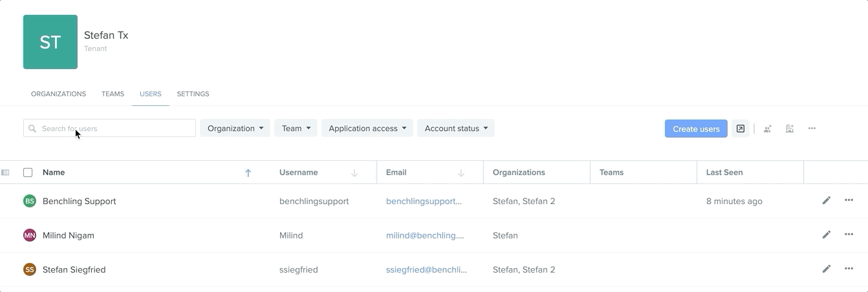
Task: Toggle the column settings icon in header
Action: pyautogui.click(x=6, y=172)
